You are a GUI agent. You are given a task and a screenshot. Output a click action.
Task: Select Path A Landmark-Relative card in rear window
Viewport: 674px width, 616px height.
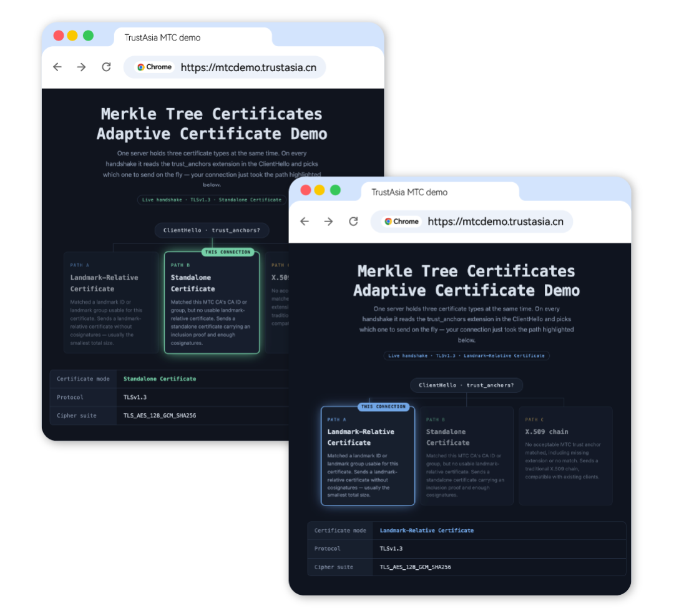[111, 303]
